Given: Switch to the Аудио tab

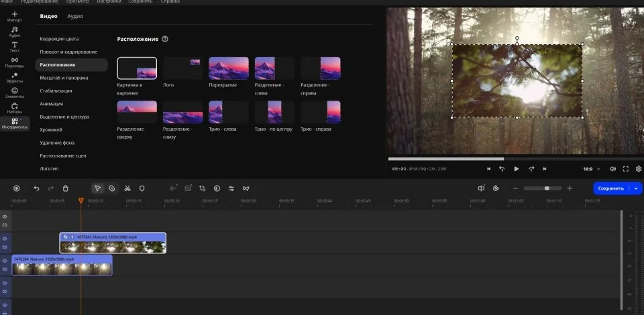Looking at the screenshot, I should click(x=75, y=15).
